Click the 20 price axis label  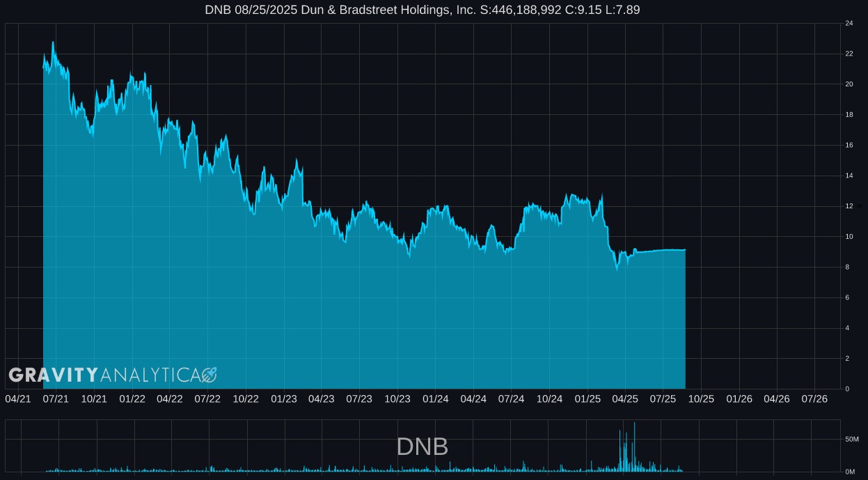tap(849, 84)
